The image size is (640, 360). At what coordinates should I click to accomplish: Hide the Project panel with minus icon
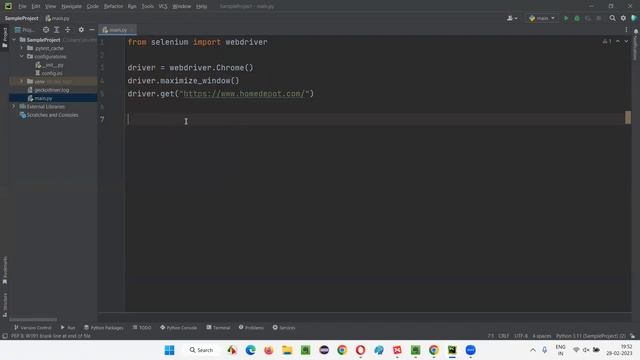point(92,30)
